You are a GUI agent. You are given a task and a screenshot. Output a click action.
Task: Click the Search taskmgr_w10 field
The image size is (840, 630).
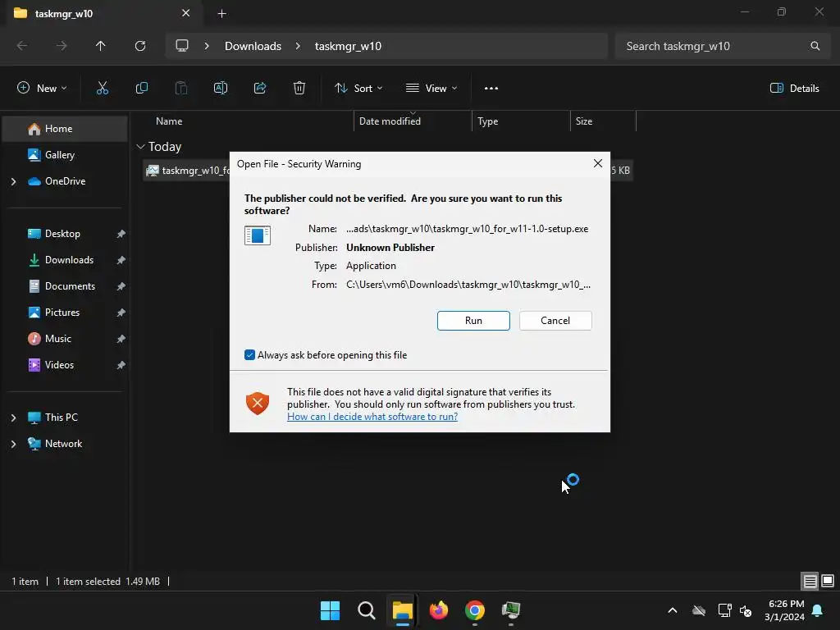pyautogui.click(x=722, y=46)
